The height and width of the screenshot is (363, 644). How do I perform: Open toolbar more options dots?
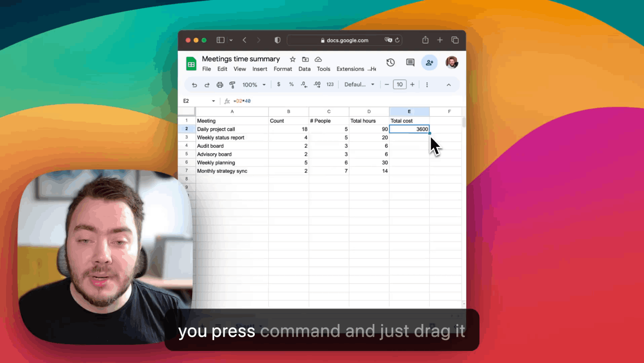[x=427, y=85]
